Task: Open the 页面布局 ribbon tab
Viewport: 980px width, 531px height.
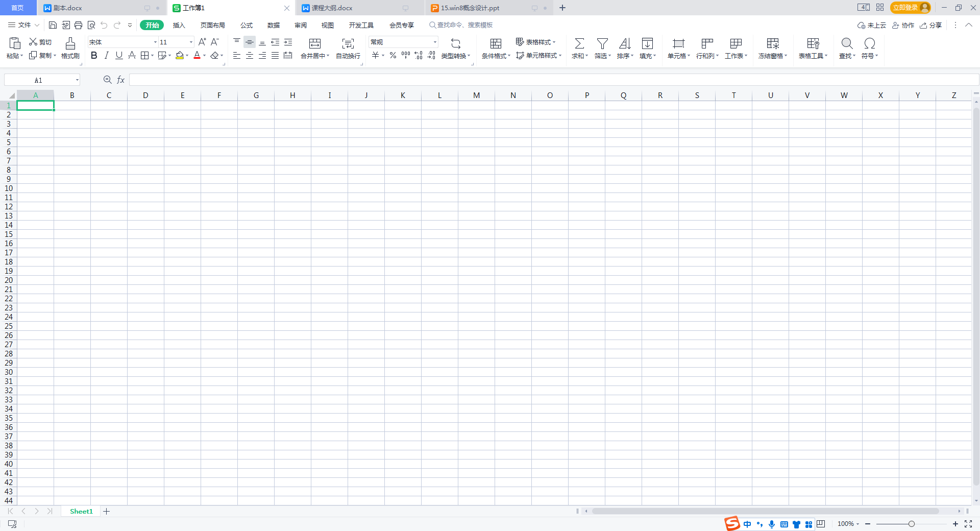Action: point(212,25)
